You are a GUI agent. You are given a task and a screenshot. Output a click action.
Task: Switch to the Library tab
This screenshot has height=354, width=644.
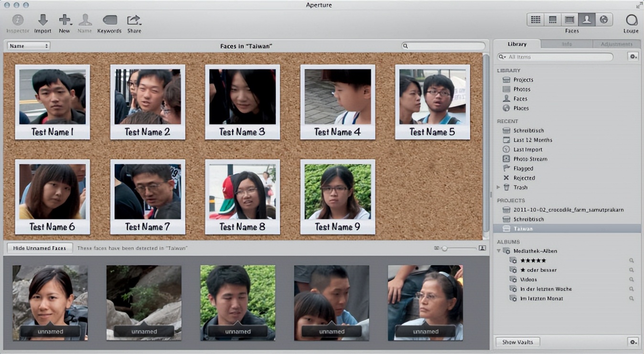(x=517, y=44)
